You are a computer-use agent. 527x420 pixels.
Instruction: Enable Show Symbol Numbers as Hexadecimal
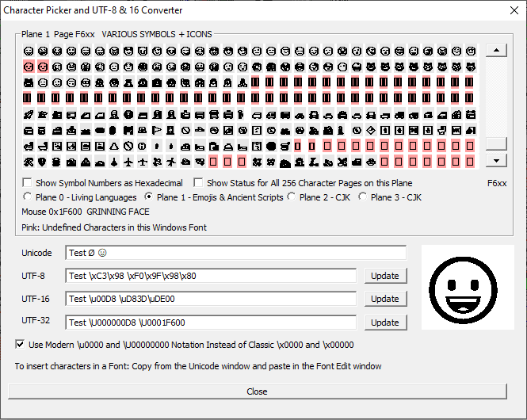pyautogui.click(x=29, y=183)
